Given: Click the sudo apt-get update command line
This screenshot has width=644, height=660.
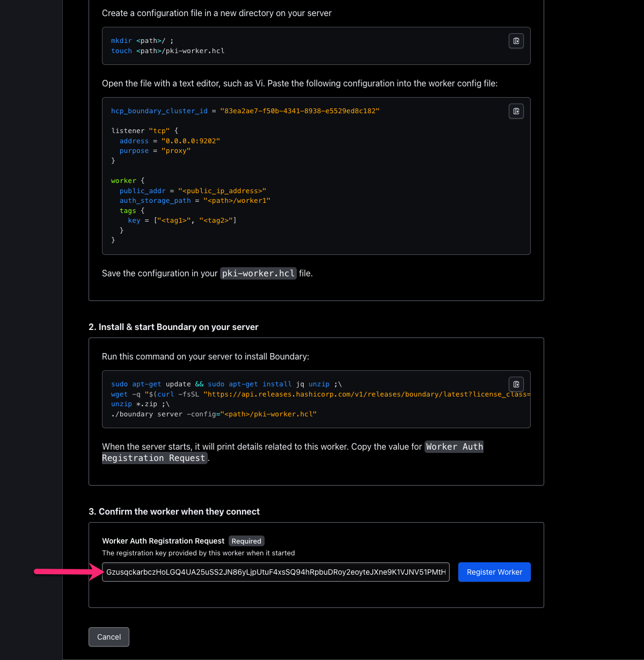Looking at the screenshot, I should pos(226,384).
